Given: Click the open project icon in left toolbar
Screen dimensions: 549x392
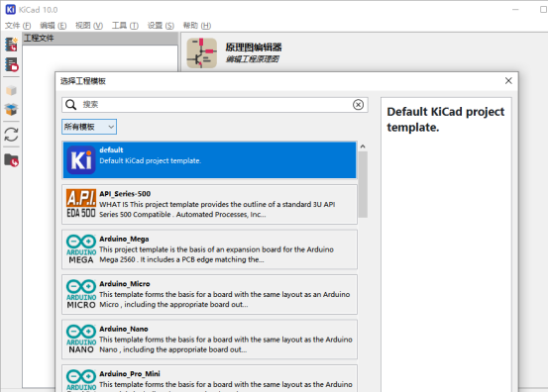Looking at the screenshot, I should (x=11, y=64).
